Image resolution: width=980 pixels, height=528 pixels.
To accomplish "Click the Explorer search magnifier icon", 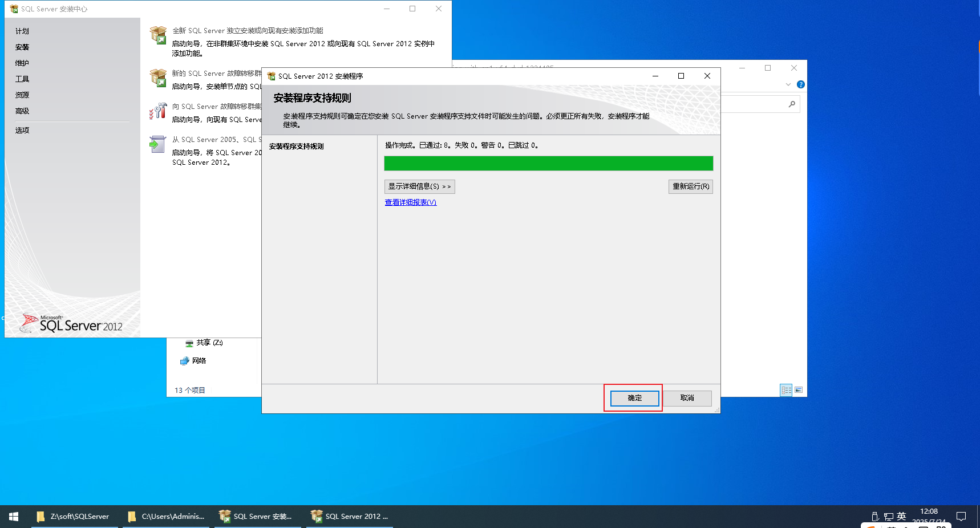I will click(x=792, y=104).
